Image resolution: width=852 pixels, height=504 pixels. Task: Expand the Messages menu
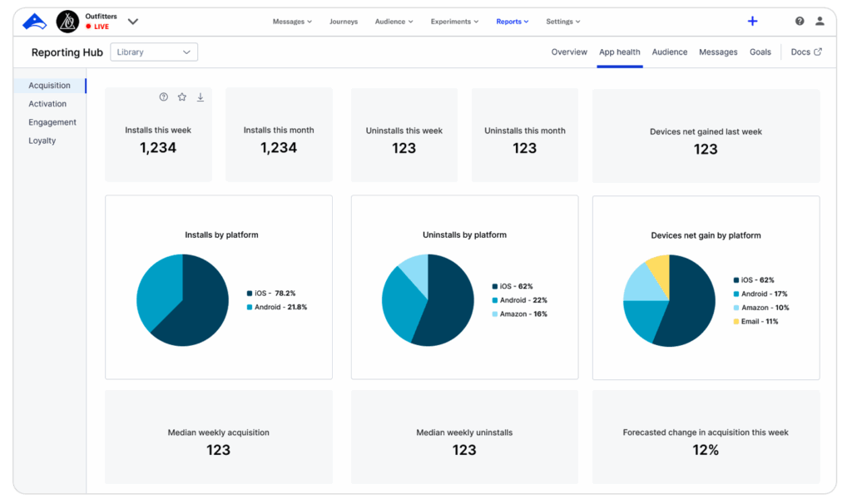click(x=292, y=22)
